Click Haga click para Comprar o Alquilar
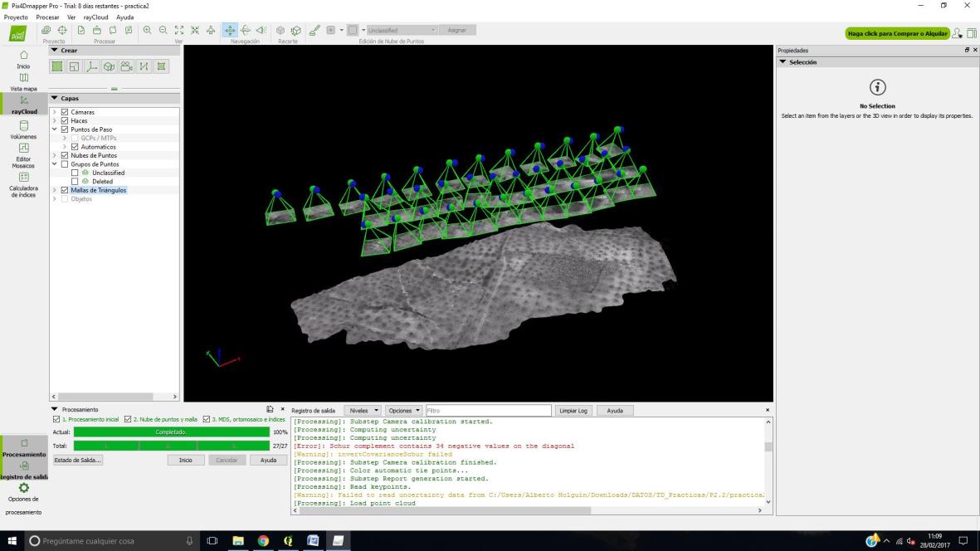 pyautogui.click(x=898, y=33)
